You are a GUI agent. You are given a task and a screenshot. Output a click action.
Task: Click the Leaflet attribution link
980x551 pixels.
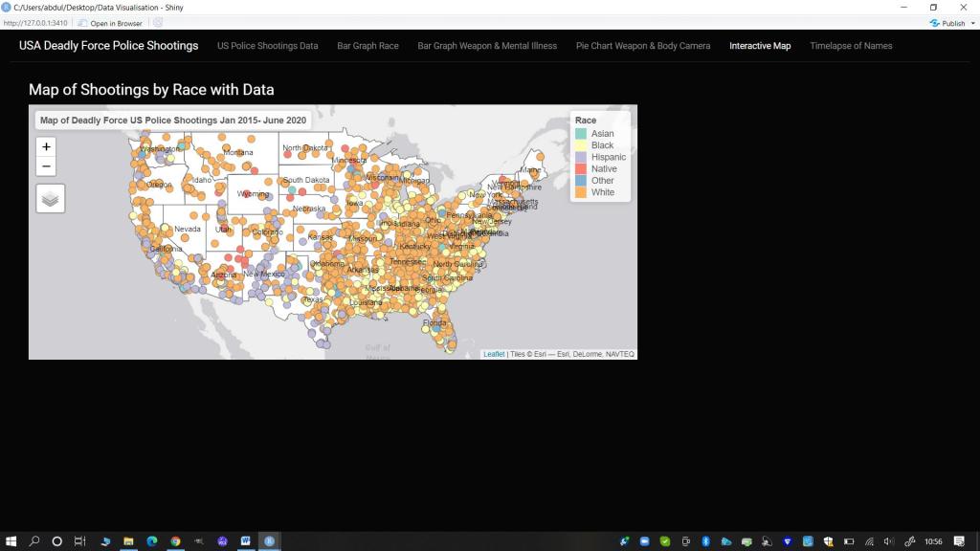click(x=494, y=354)
